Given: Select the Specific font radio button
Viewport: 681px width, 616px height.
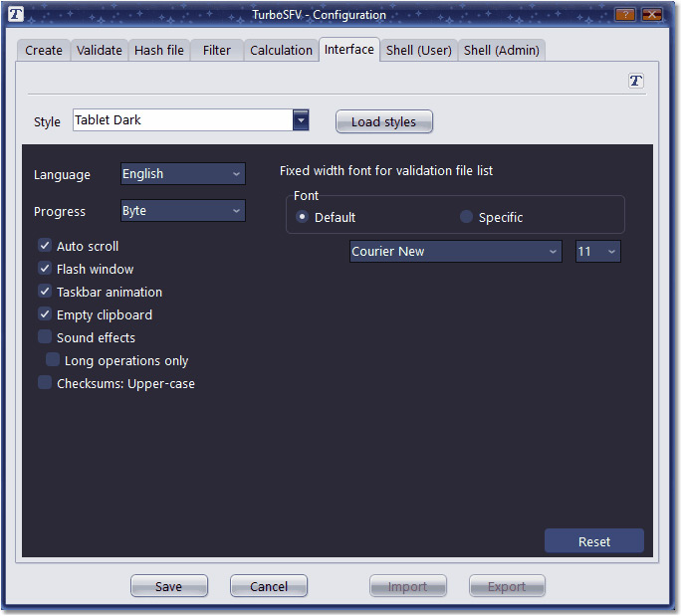Looking at the screenshot, I should [466, 216].
